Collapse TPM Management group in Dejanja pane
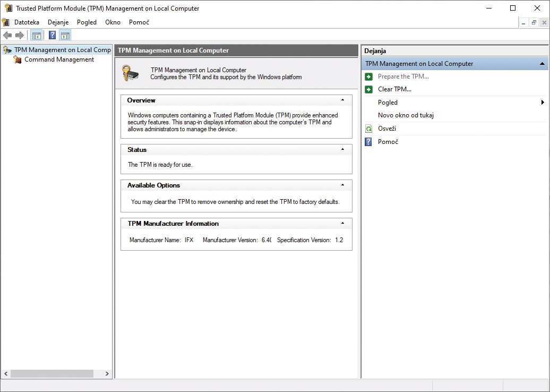550x392 pixels. (x=542, y=64)
